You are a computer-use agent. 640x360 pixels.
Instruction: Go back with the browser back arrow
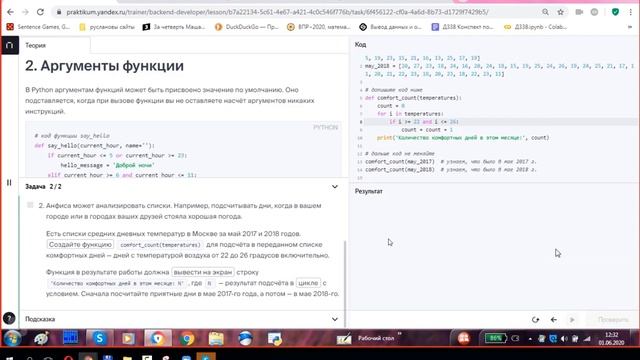point(10,12)
